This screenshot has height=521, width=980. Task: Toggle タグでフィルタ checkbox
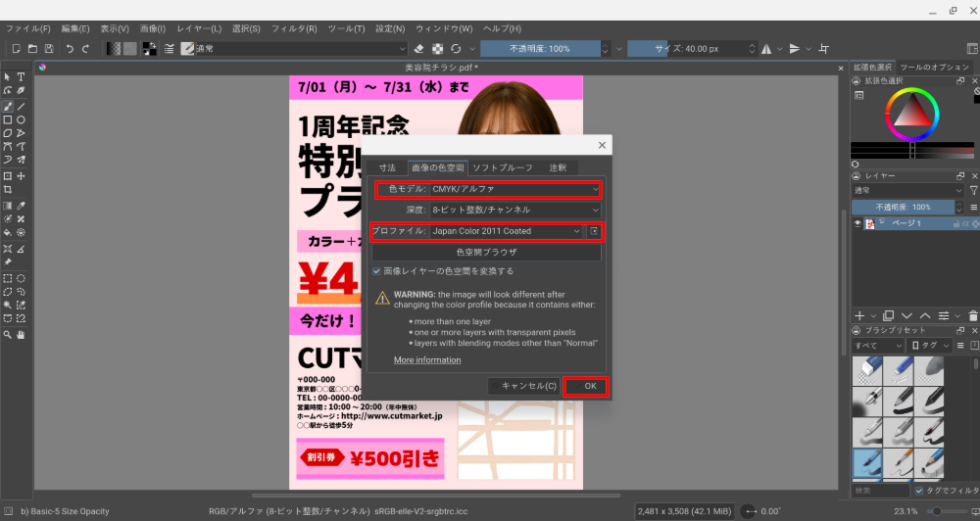click(919, 491)
